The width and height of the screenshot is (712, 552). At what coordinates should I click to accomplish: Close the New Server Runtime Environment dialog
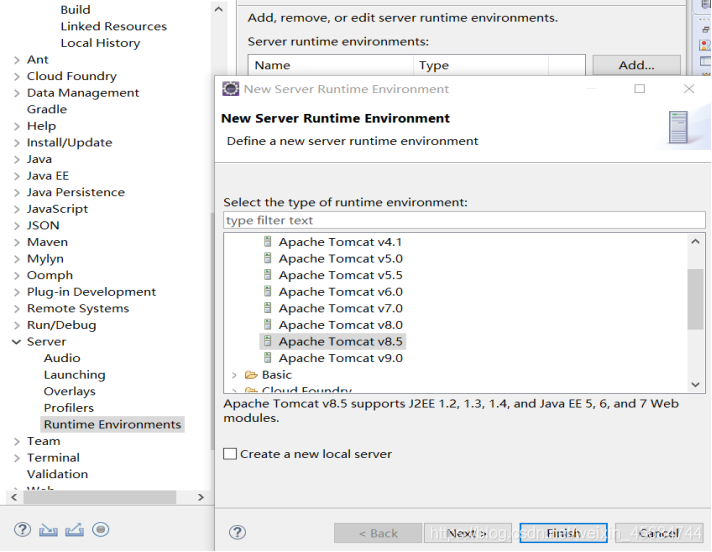tap(689, 89)
